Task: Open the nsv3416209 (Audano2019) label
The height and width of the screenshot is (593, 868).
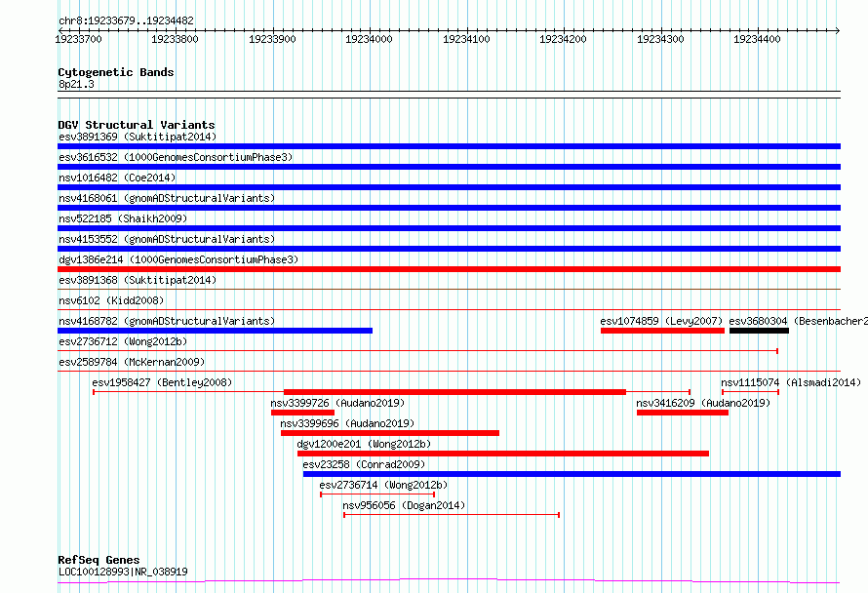Action: tap(703, 403)
